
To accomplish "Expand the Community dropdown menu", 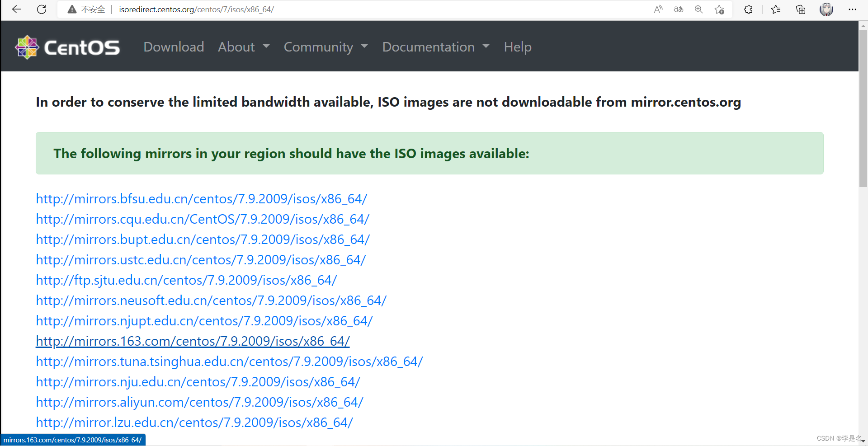I will pos(326,47).
